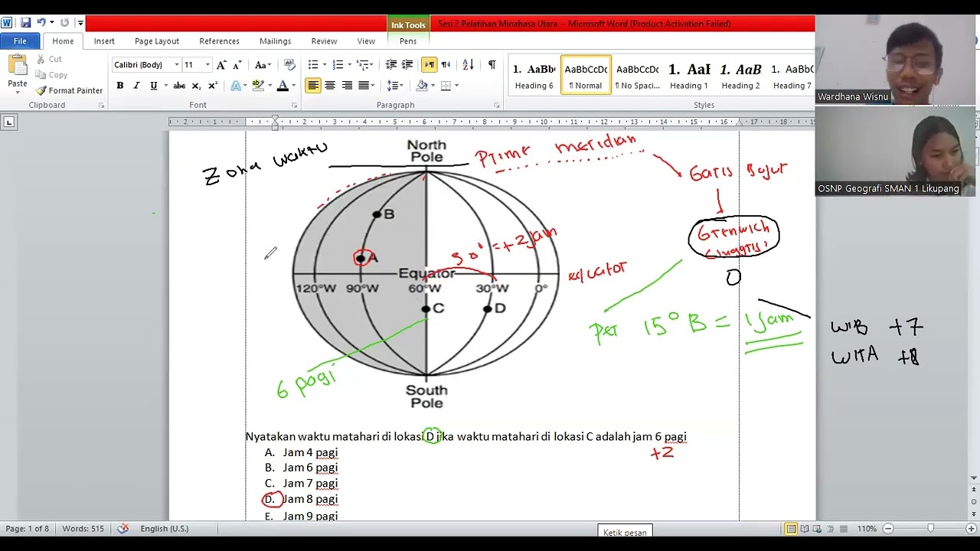The height and width of the screenshot is (551, 980).
Task: Expand the borders dropdown arrow
Action: point(456,86)
